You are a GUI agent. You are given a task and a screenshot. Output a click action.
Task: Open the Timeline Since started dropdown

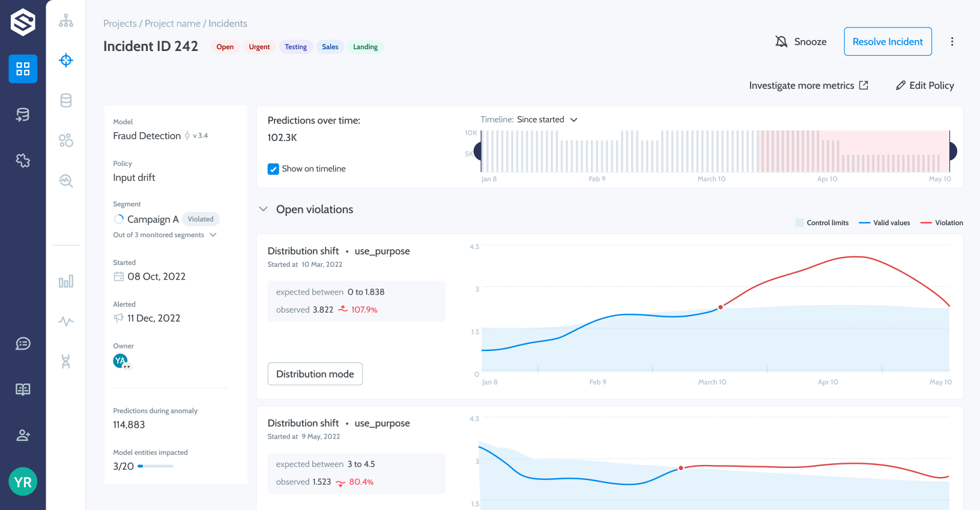coord(529,119)
